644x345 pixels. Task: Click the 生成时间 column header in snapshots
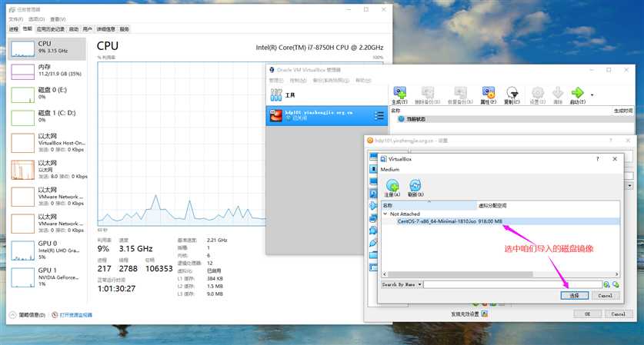[x=623, y=111]
